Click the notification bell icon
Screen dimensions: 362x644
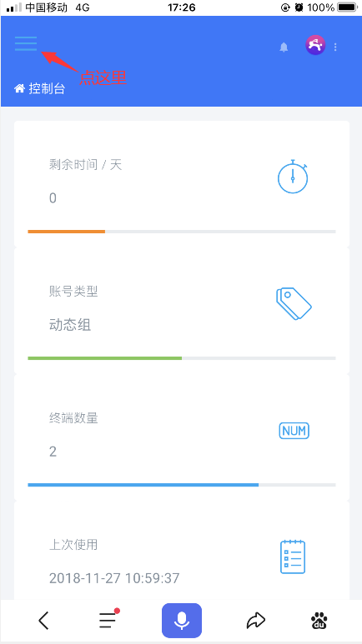(x=284, y=47)
